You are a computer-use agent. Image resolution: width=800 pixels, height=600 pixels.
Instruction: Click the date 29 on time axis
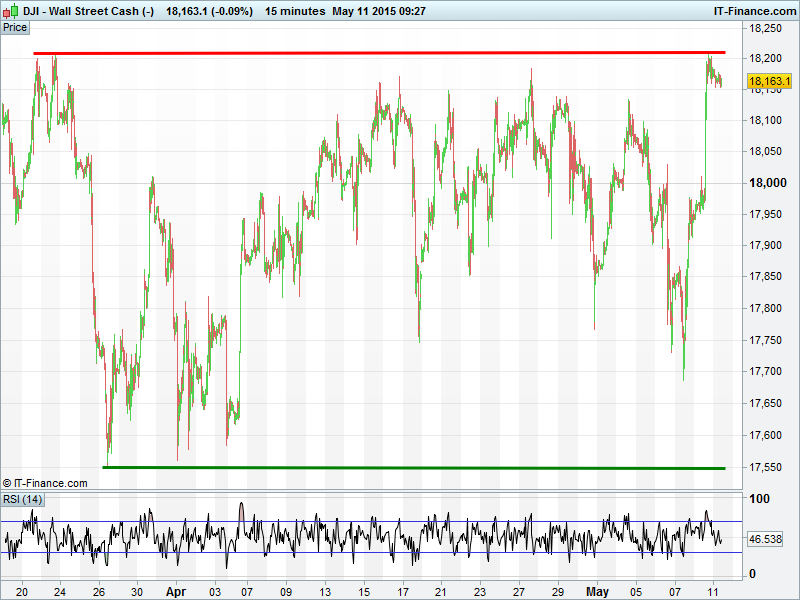pyautogui.click(x=558, y=592)
